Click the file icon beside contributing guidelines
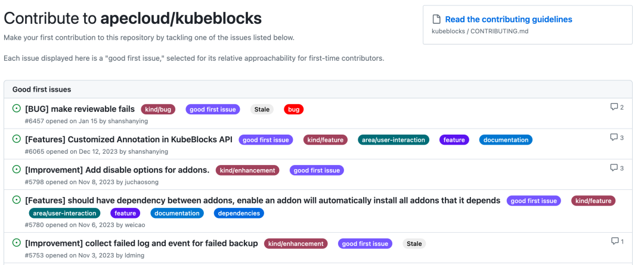The width and height of the screenshot is (644, 265). tap(436, 19)
